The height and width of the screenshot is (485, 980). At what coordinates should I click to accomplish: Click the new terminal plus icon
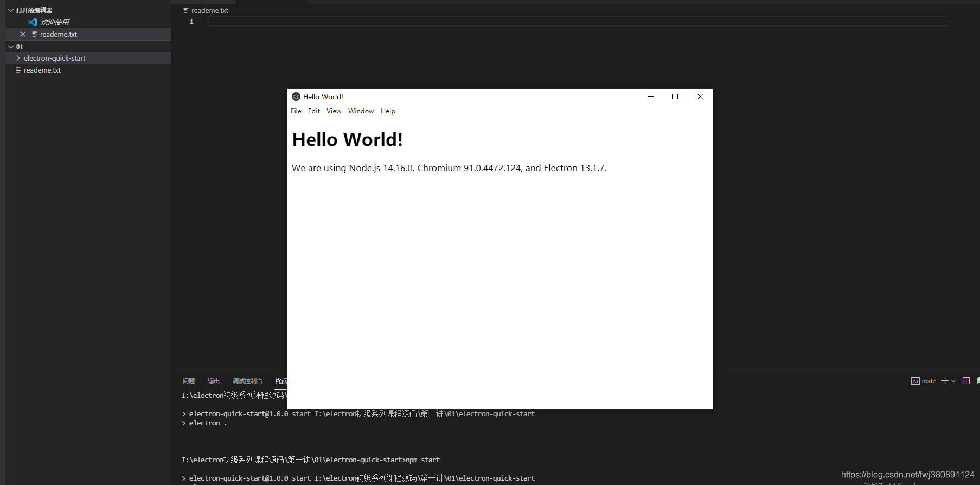(x=945, y=381)
